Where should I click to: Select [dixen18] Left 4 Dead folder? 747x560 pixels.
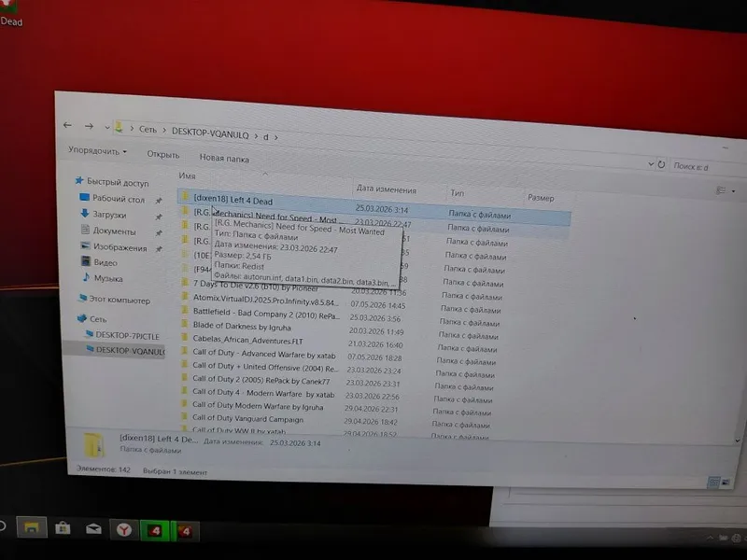(233, 200)
